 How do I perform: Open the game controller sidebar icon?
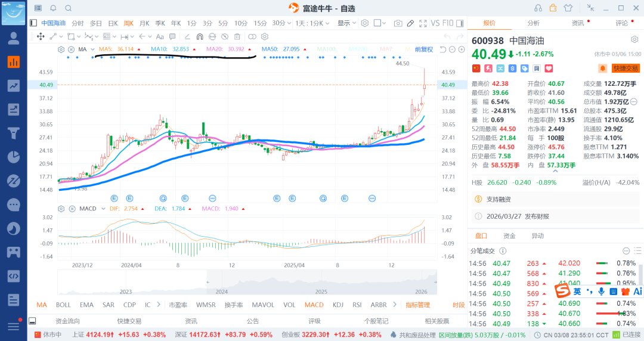point(14,252)
